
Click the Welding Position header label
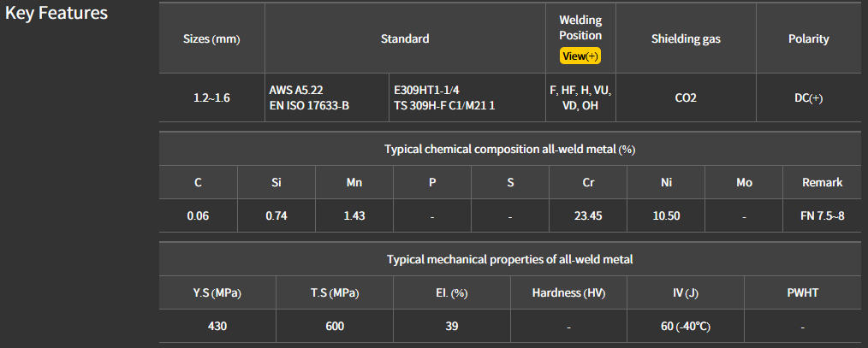580,27
